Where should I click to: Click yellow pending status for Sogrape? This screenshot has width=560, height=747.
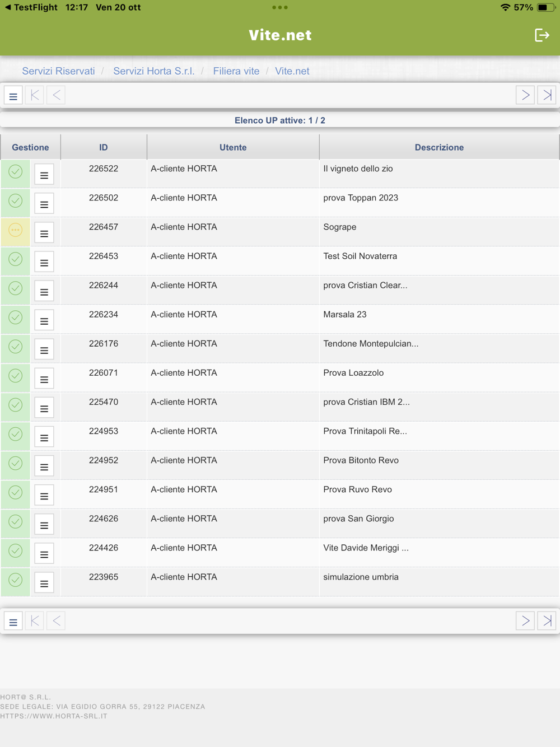coord(16,230)
